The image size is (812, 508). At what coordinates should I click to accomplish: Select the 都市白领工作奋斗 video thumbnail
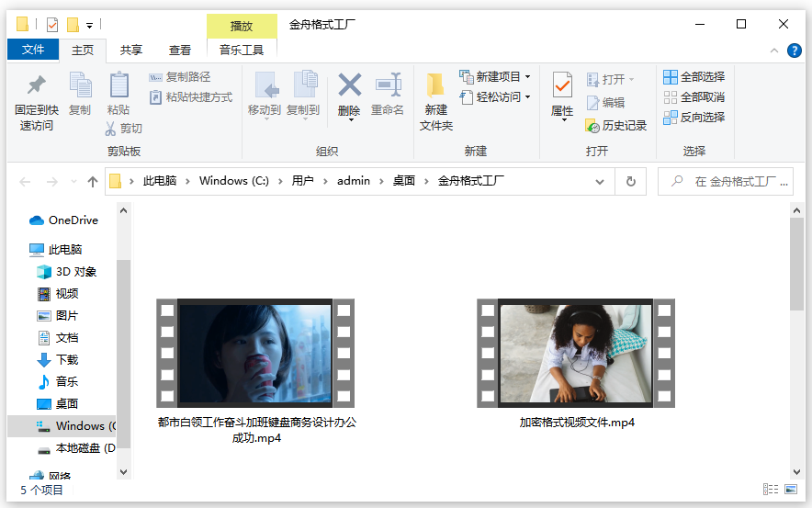pyautogui.click(x=255, y=353)
